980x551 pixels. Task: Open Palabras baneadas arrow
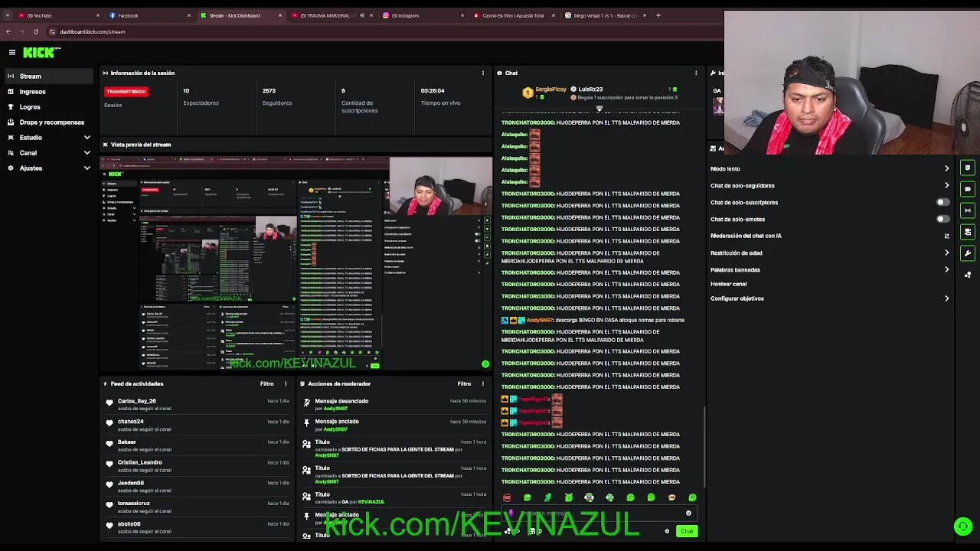tap(947, 269)
